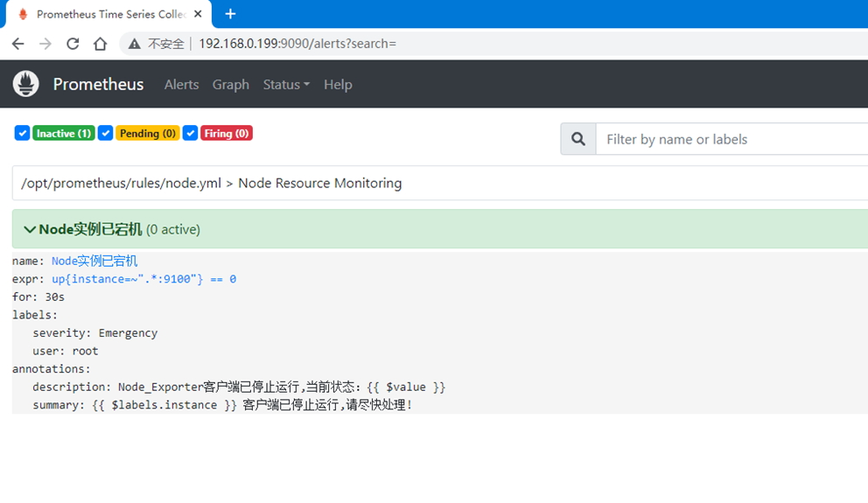This screenshot has width=868, height=503.
Task: Click the yellow Pending (0) badge
Action: 148,133
